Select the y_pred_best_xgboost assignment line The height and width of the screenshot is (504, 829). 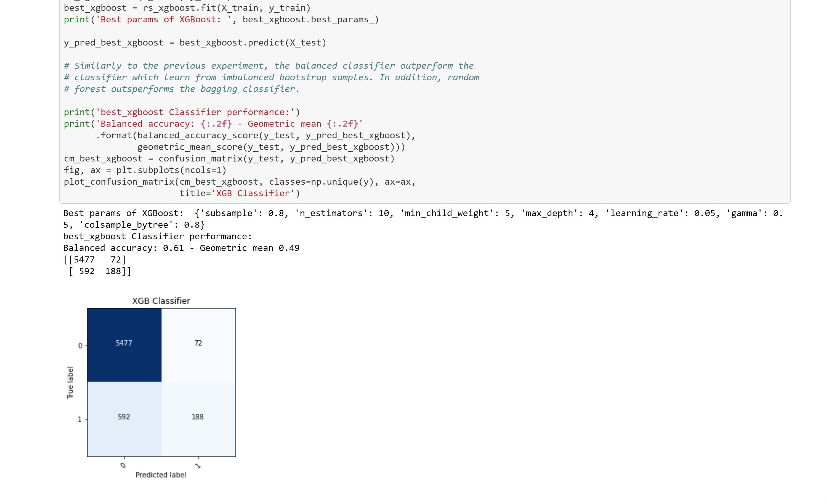coord(195,43)
